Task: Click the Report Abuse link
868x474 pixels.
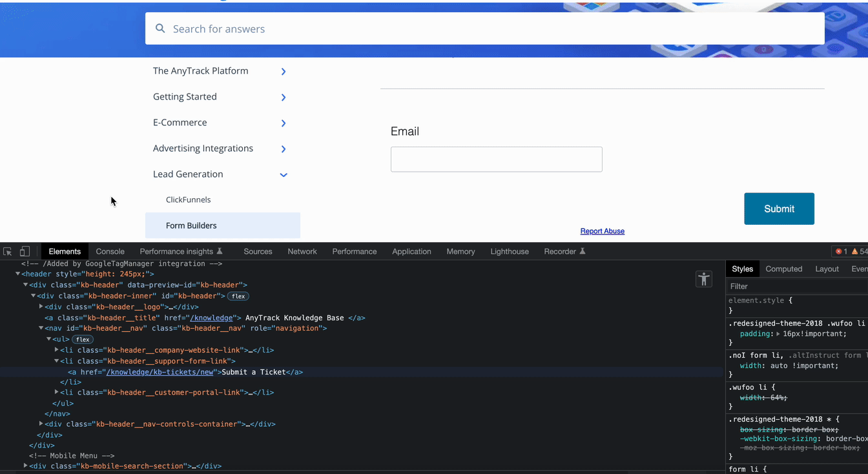Action: [x=602, y=231]
